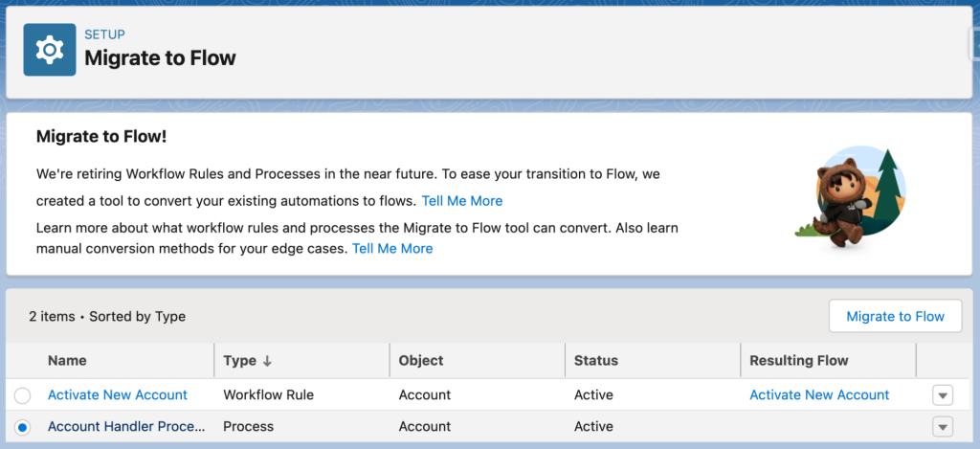The height and width of the screenshot is (449, 980).
Task: Click the Process type cell
Action: coord(248,427)
